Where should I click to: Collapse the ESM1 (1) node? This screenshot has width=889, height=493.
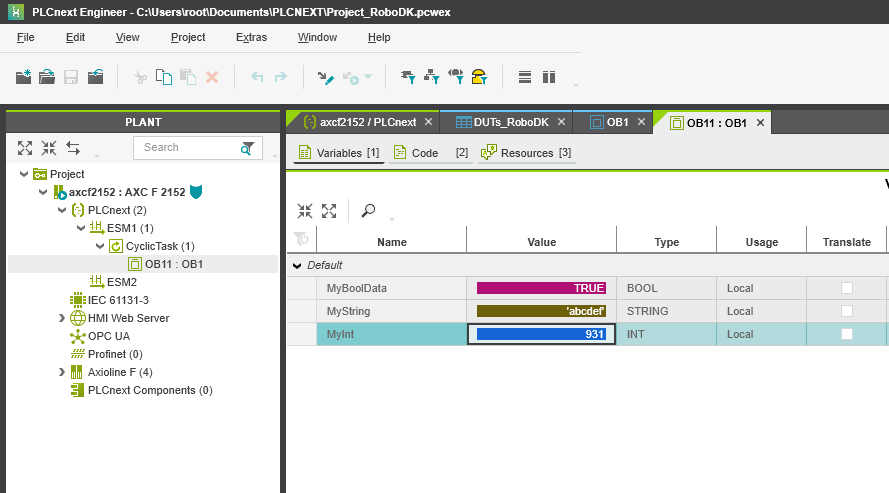click(81, 228)
